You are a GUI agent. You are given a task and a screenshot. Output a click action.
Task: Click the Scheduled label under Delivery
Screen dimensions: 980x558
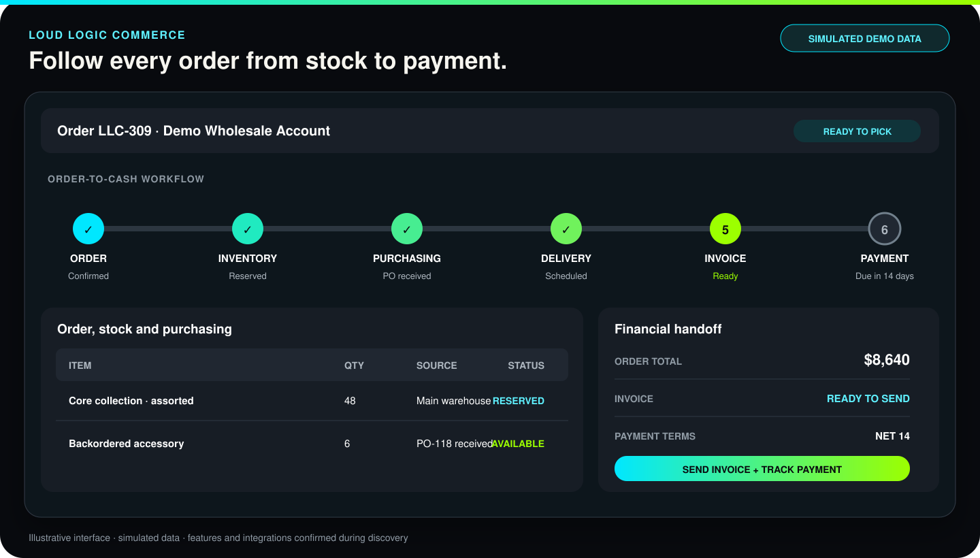tap(566, 276)
